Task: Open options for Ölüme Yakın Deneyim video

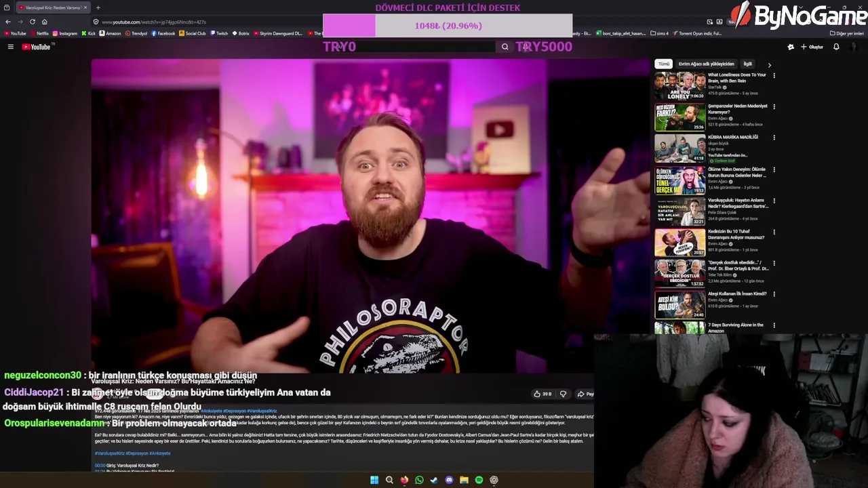Action: [x=774, y=169]
